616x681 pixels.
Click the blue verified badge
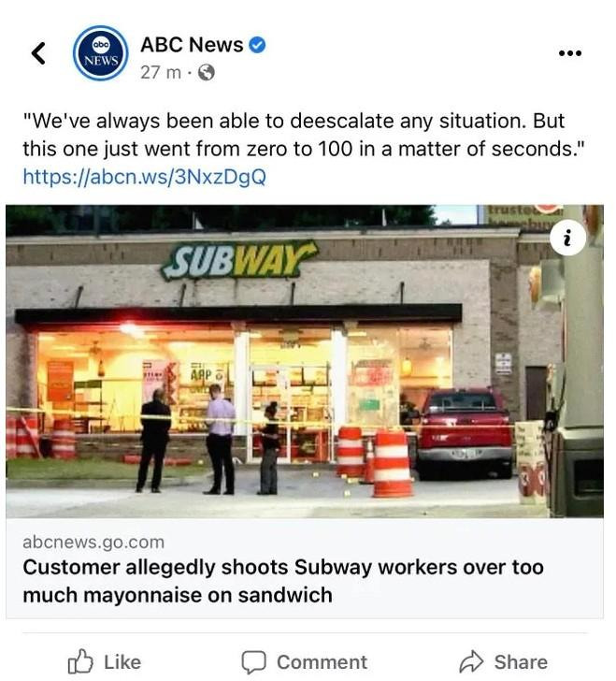(257, 45)
